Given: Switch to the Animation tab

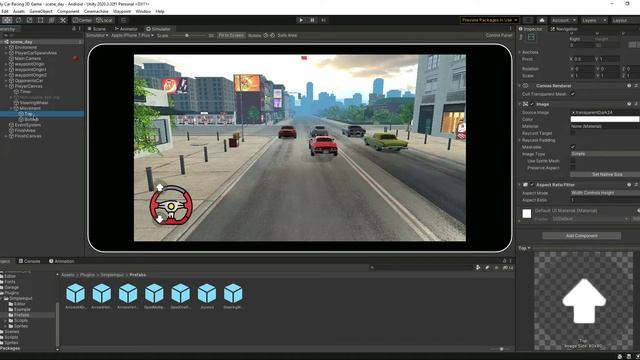Looking at the screenshot, I should 62,261.
